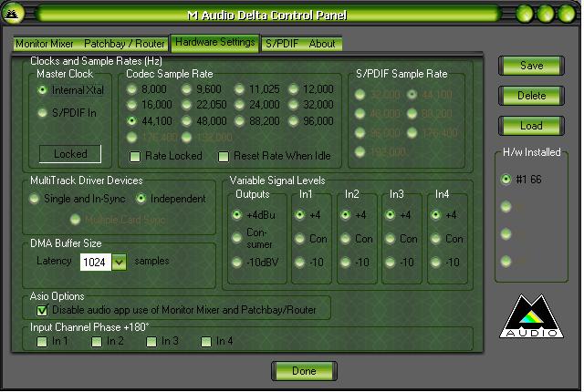Open the Latency buffer size dropdown arrow

[119, 263]
